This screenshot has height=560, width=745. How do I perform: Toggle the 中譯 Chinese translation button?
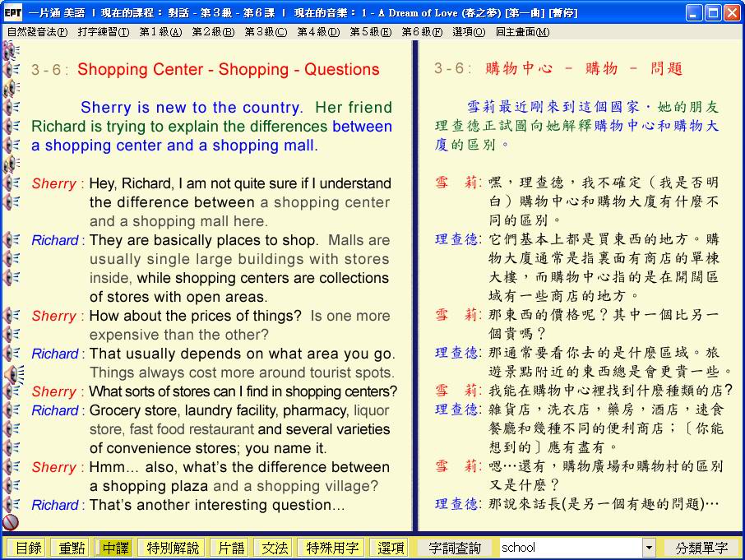coord(114,548)
